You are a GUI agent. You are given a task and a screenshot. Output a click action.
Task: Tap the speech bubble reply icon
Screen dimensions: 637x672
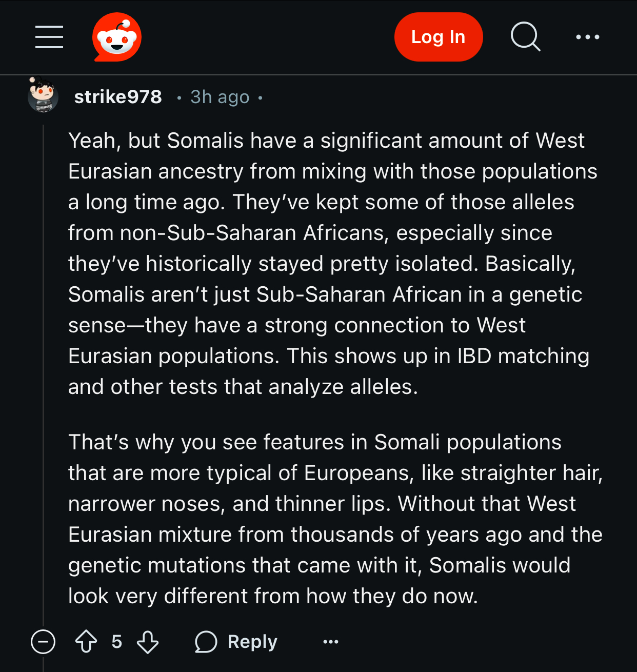click(x=206, y=642)
